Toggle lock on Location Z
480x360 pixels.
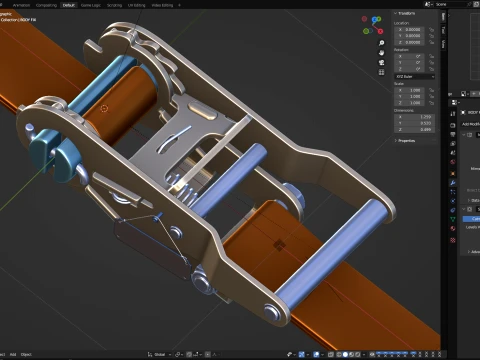[x=431, y=42]
